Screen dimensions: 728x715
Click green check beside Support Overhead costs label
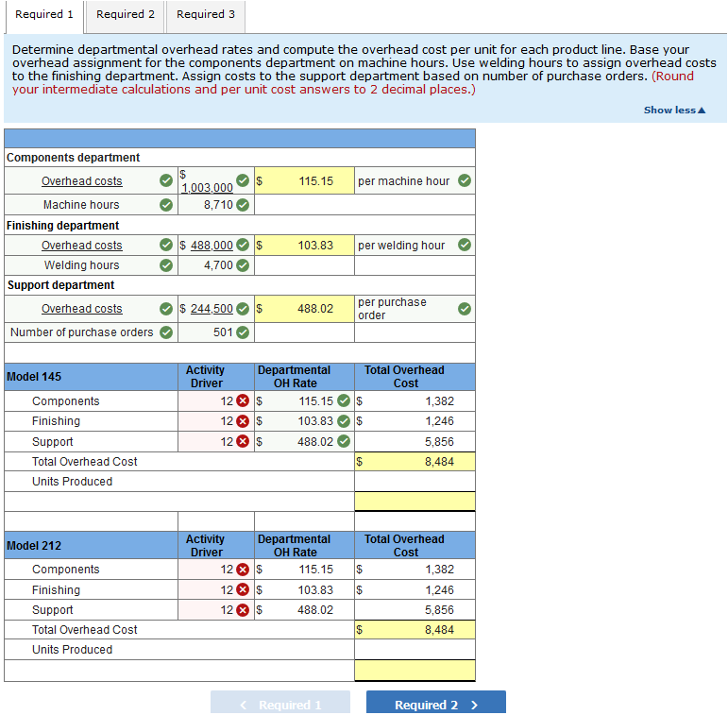click(166, 309)
